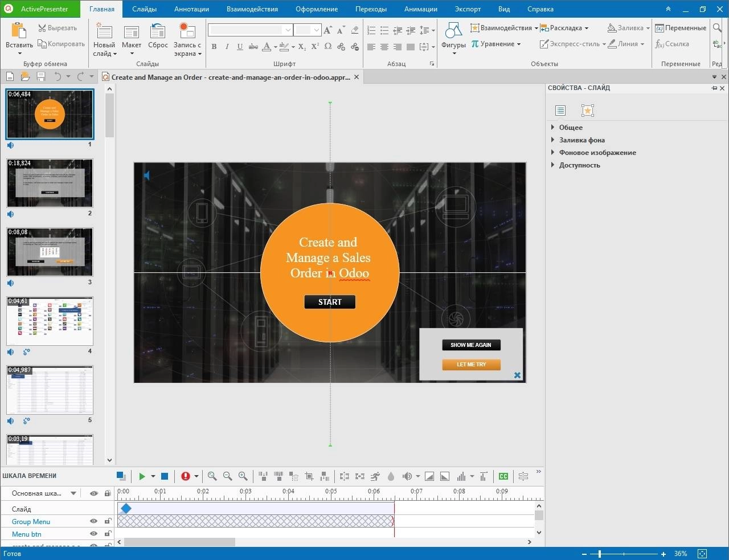Open the Слайды ribbon tab

(144, 9)
